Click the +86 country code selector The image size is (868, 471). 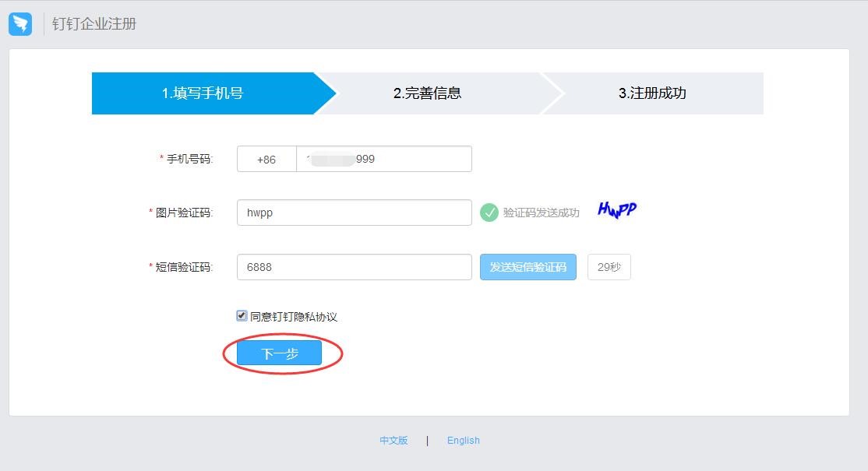tap(266, 158)
